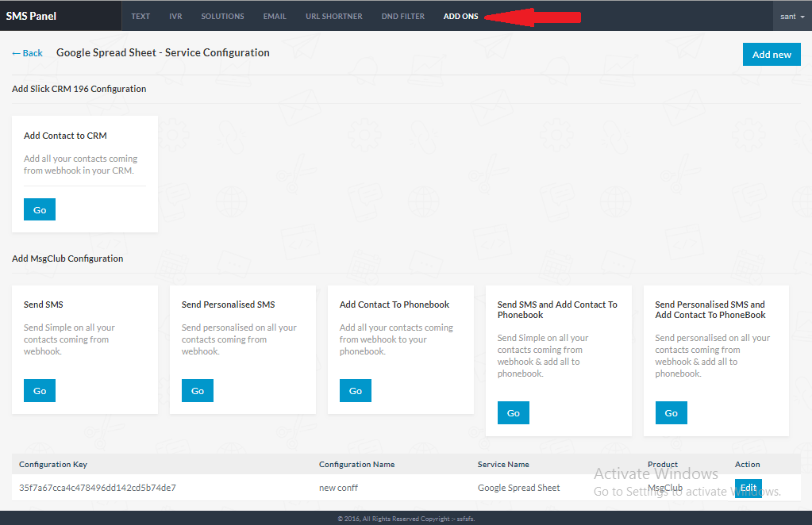Click the Add new button
The height and width of the screenshot is (525, 812).
coord(772,54)
